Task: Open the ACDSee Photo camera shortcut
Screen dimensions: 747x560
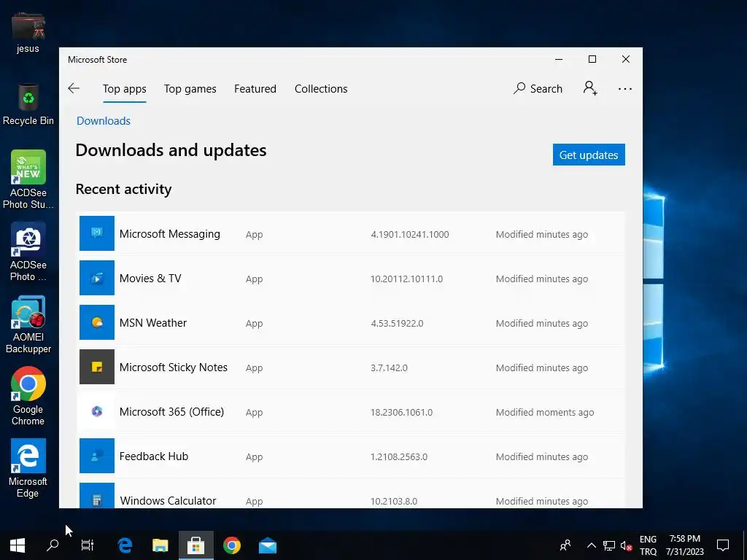Action: (28, 252)
